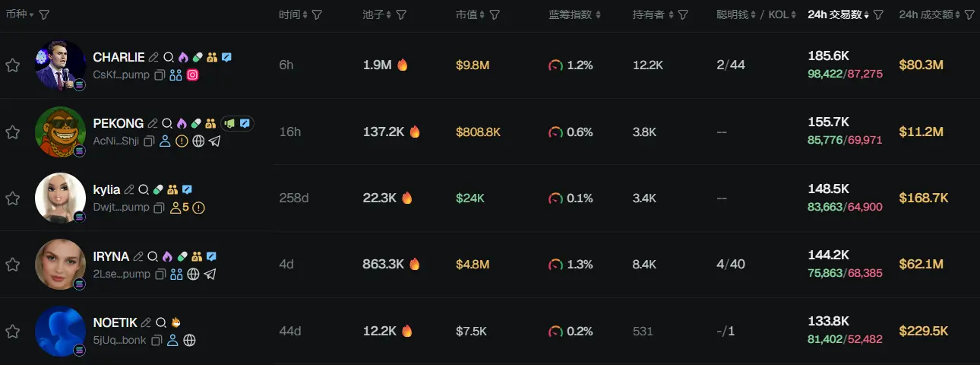The width and height of the screenshot is (980, 365).
Task: Click the blue-chip gauge in CHARLIE row
Action: tap(555, 65)
